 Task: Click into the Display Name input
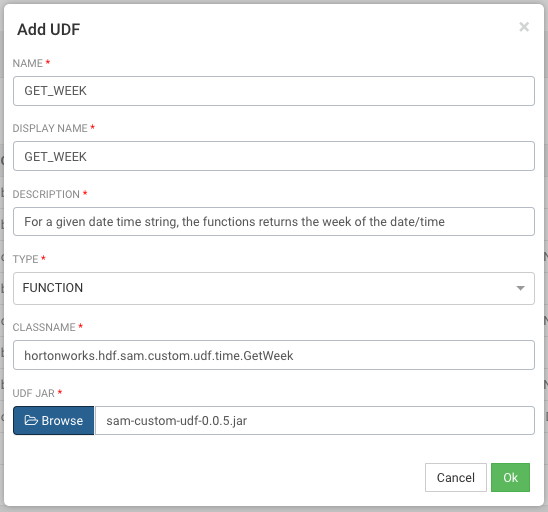(274, 156)
